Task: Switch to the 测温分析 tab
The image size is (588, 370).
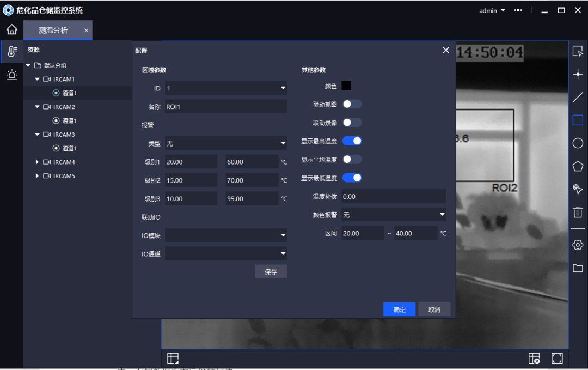Action: coord(53,31)
